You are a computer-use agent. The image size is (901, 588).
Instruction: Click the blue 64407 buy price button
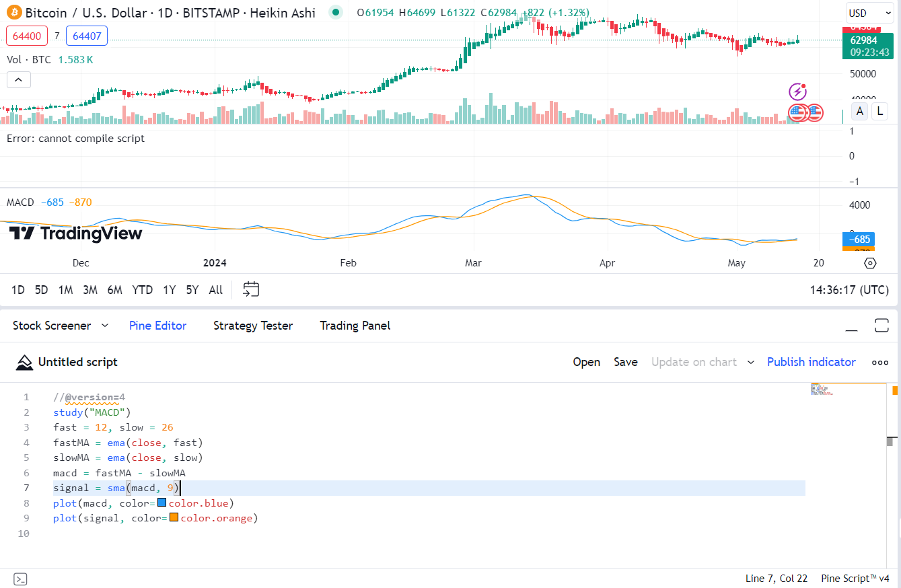87,36
